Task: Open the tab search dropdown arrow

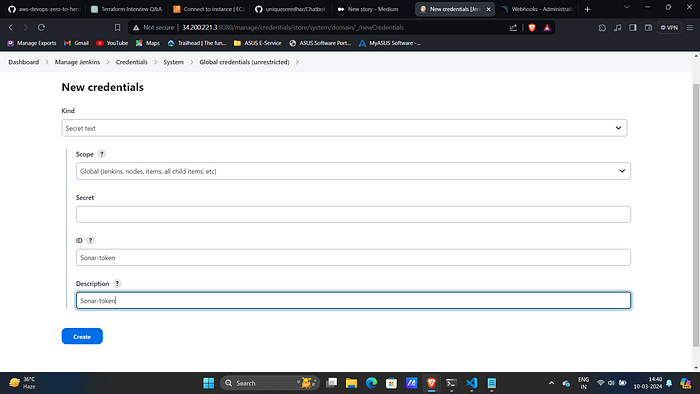Action: (627, 7)
